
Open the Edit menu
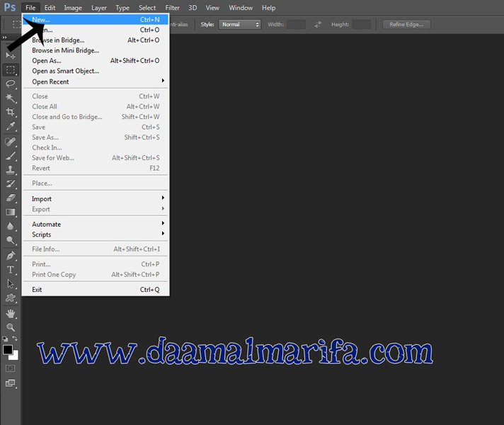[x=50, y=8]
